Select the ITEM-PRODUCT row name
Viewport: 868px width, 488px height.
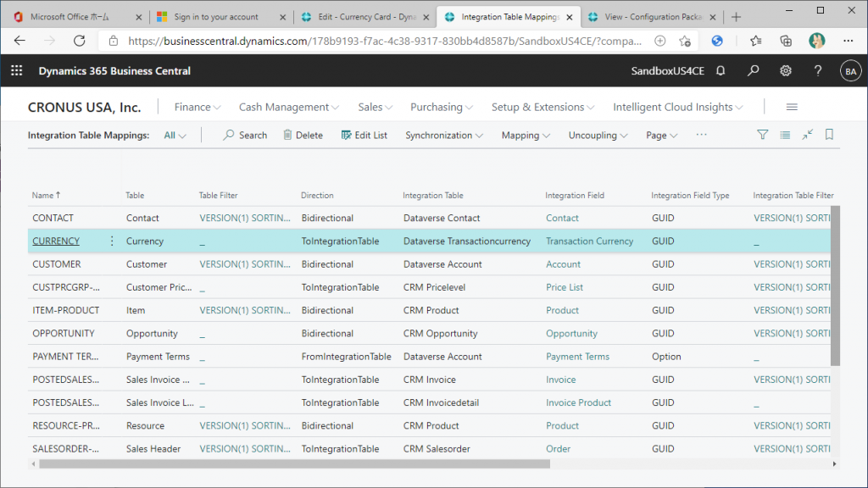pyautogui.click(x=66, y=310)
